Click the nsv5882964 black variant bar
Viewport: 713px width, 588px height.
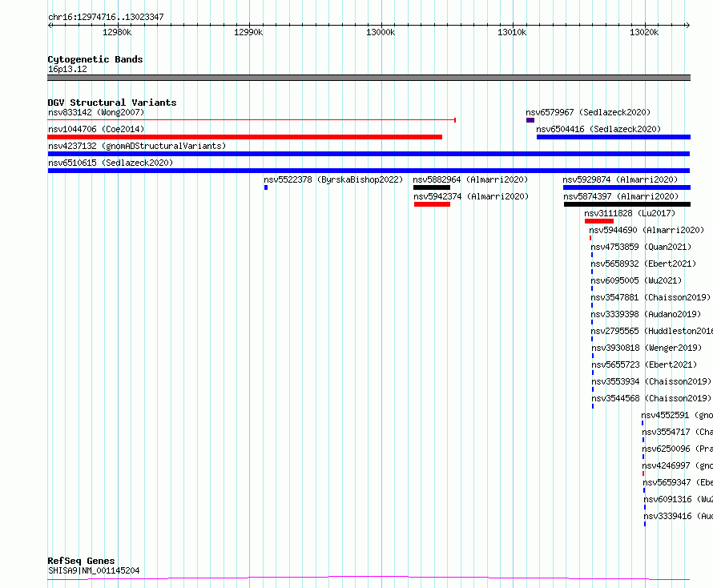[432, 187]
